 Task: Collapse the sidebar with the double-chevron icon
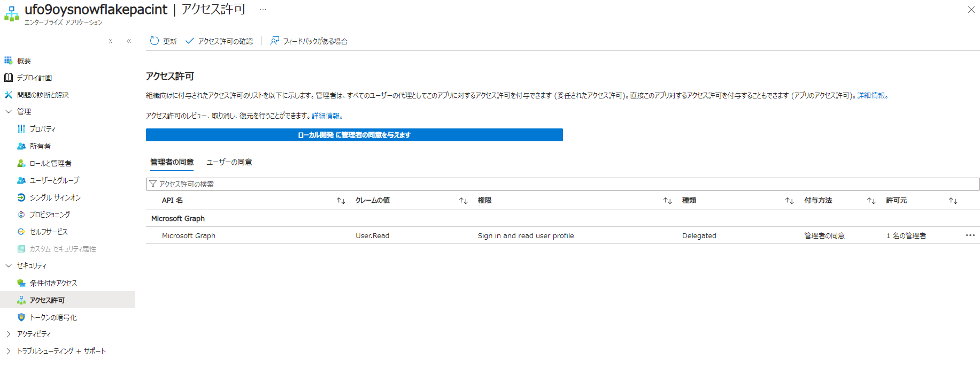(129, 41)
